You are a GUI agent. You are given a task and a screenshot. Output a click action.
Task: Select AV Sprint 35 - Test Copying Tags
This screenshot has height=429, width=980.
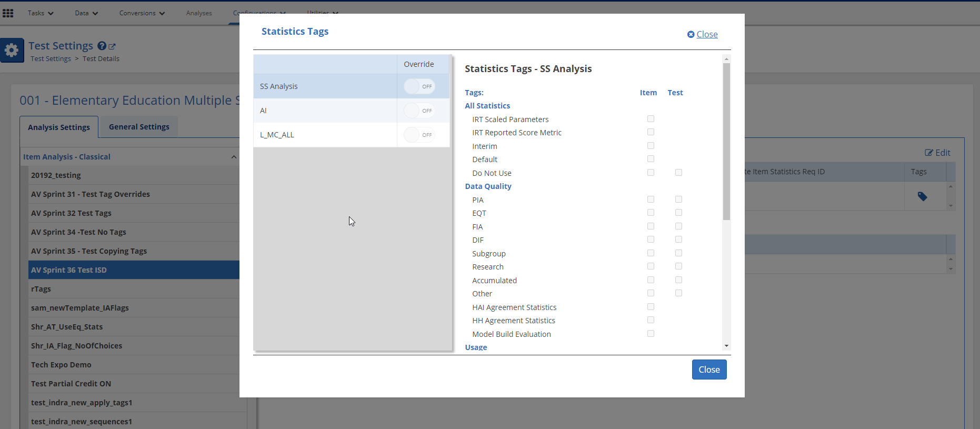134,251
